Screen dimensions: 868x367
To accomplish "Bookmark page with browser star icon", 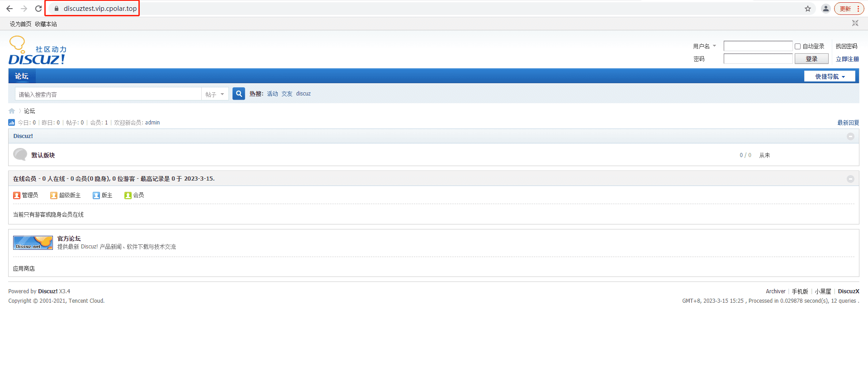I will click(808, 9).
